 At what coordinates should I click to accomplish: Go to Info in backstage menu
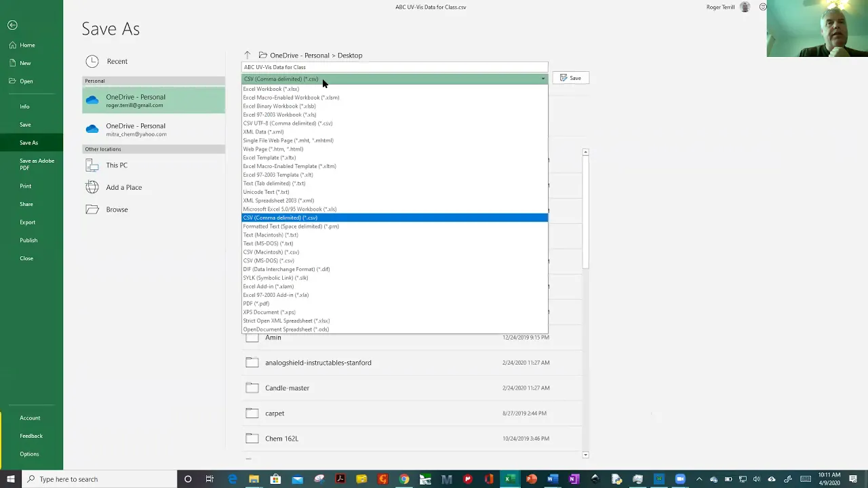(x=24, y=106)
